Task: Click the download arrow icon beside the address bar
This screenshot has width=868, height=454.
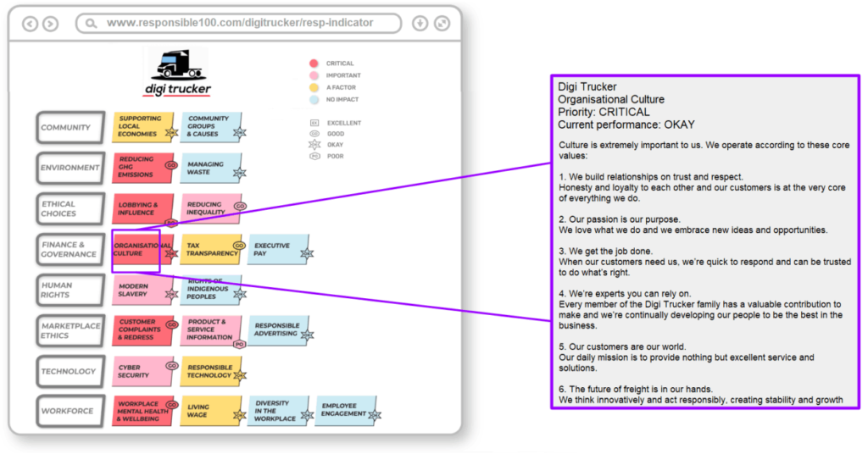Action: (x=420, y=23)
